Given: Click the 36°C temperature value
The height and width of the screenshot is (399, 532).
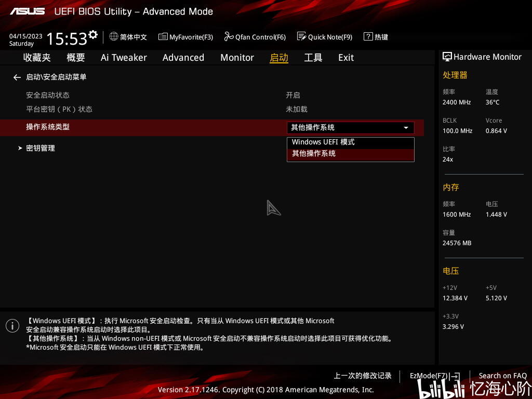Looking at the screenshot, I should (x=493, y=102).
